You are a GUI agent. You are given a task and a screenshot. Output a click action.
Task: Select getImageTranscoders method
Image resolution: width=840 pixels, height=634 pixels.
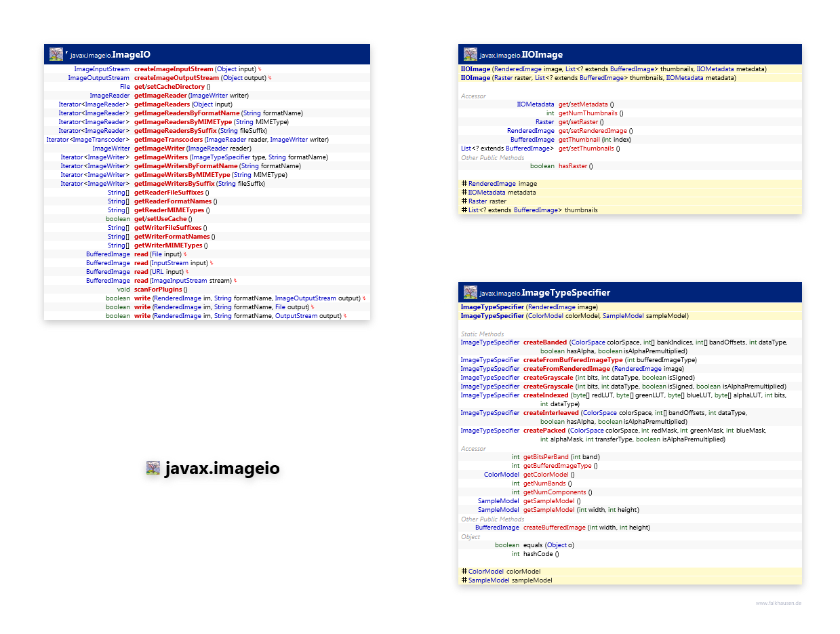(x=168, y=140)
